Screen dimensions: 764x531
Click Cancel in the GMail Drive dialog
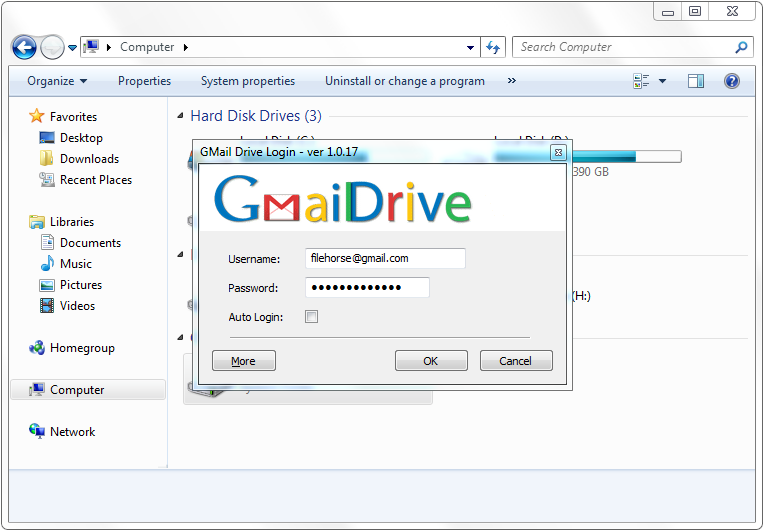(516, 360)
